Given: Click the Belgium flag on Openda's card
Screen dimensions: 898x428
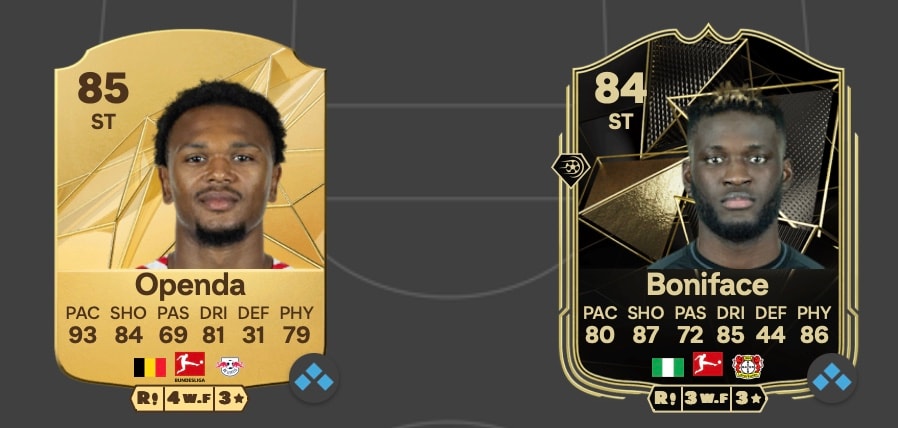Looking at the screenshot, I should click(x=149, y=367).
